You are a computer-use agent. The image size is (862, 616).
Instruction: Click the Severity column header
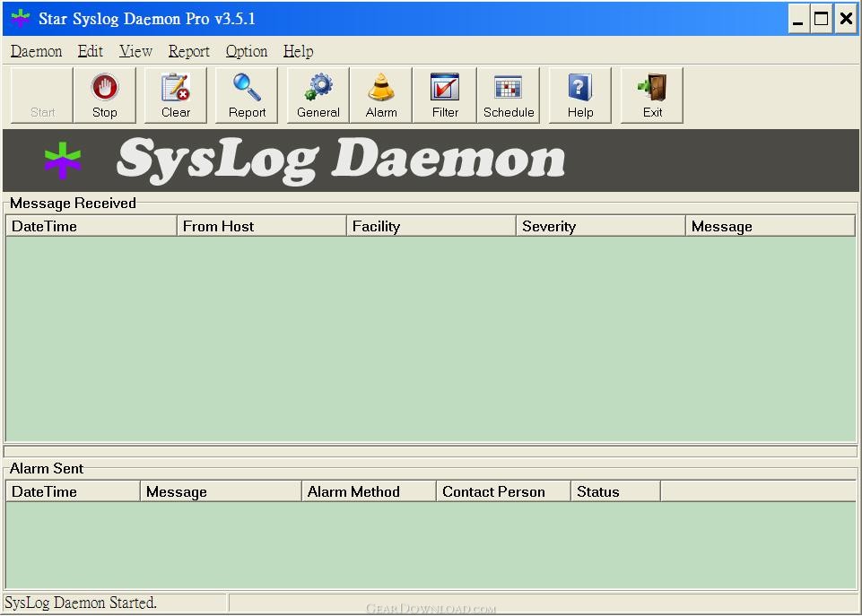pos(601,226)
